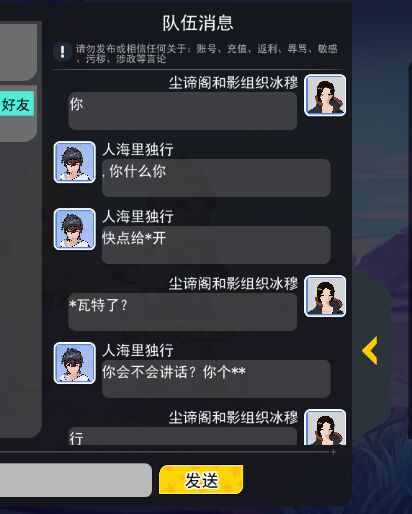Click the exclamation warning icon near the notice
Screen dimensions: 412x514
[62, 52]
